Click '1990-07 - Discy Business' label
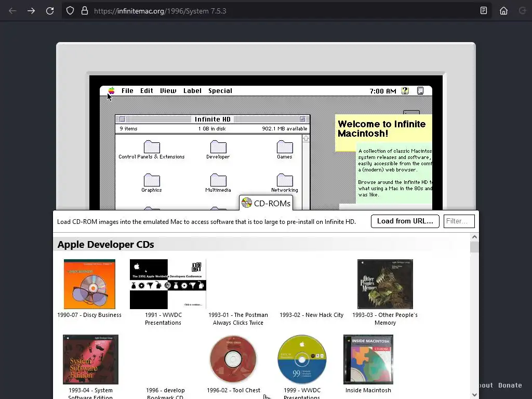Screen dimensions: 532x399 click(89, 315)
